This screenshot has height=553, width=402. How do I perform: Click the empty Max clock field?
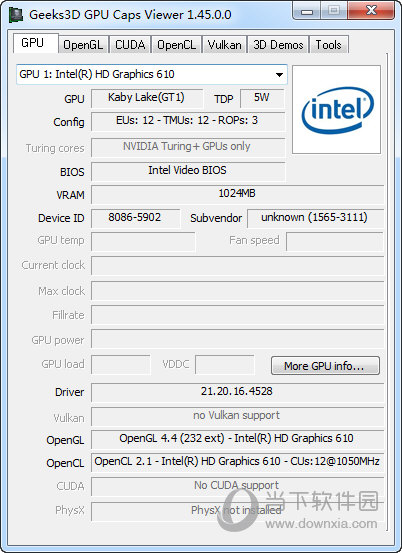pyautogui.click(x=237, y=291)
